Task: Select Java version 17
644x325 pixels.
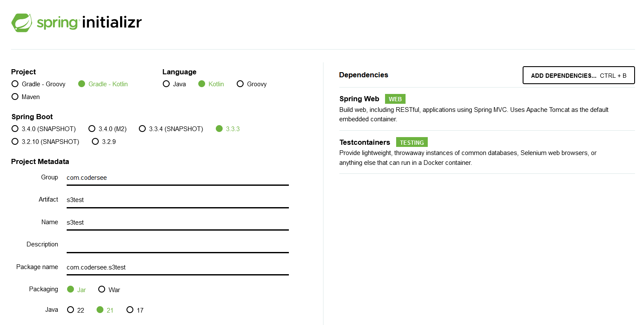Action: 129,310
